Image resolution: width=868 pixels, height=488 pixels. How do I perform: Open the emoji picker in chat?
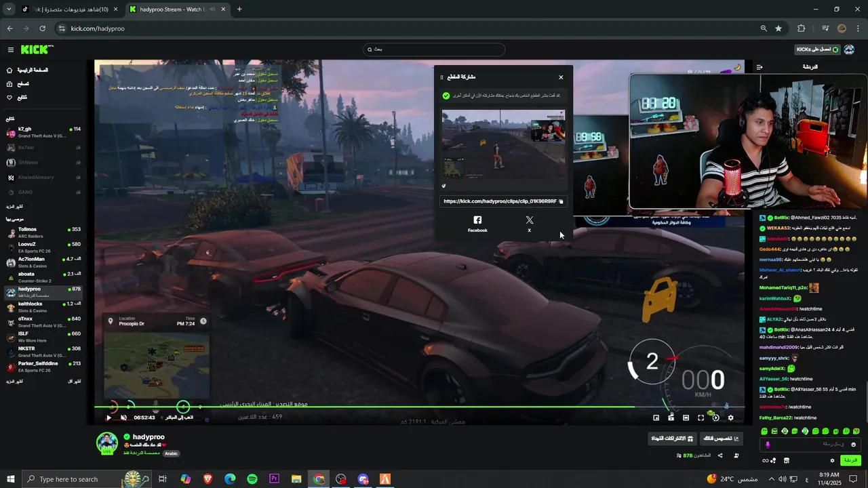(x=853, y=445)
